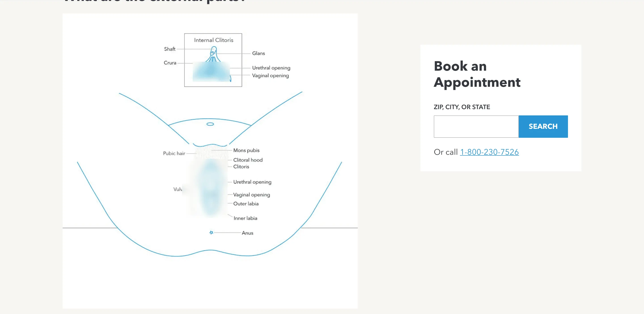
Task: Click the Pubic hair label
Action: click(174, 153)
